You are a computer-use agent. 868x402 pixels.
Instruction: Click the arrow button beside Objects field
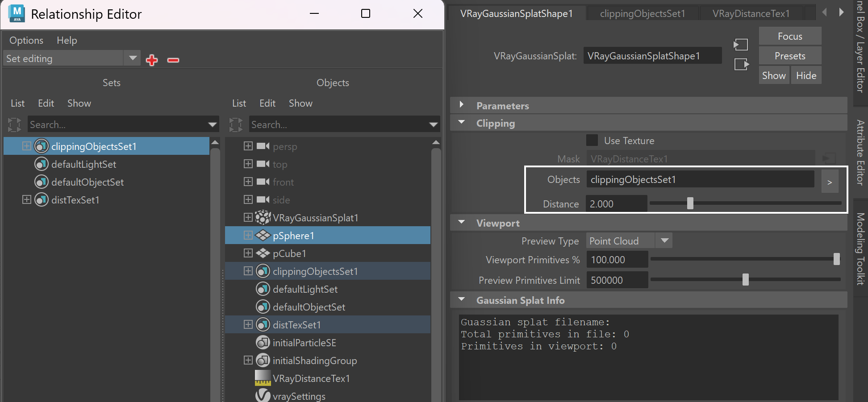[830, 182]
